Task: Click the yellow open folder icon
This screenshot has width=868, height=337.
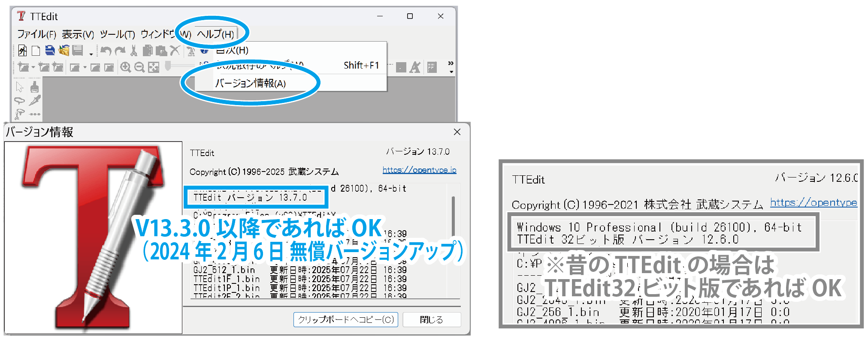Action: 64,51
